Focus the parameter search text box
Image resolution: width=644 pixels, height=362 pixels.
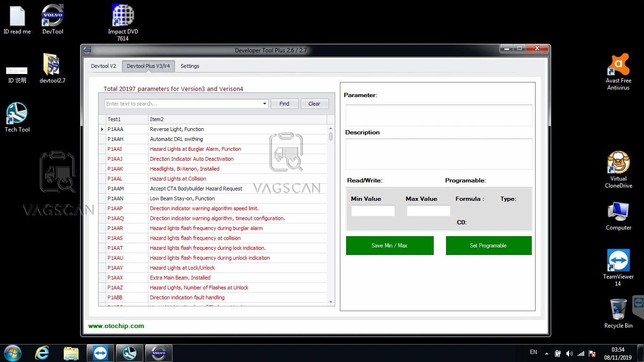(183, 104)
